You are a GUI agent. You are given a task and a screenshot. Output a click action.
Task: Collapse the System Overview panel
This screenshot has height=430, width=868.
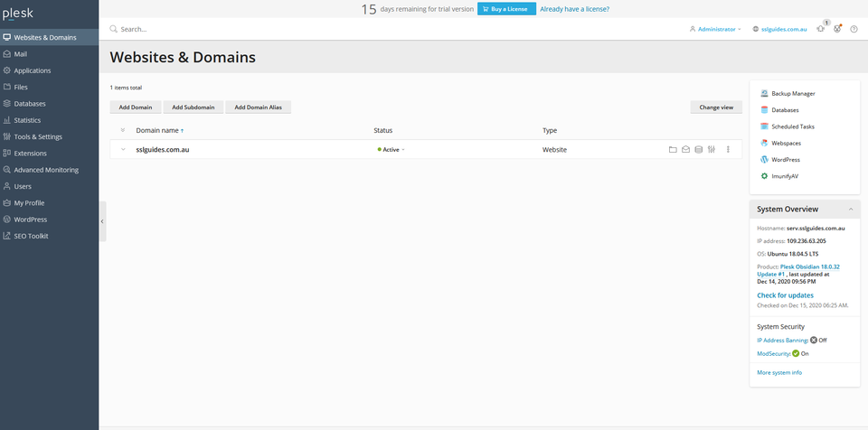(x=850, y=210)
